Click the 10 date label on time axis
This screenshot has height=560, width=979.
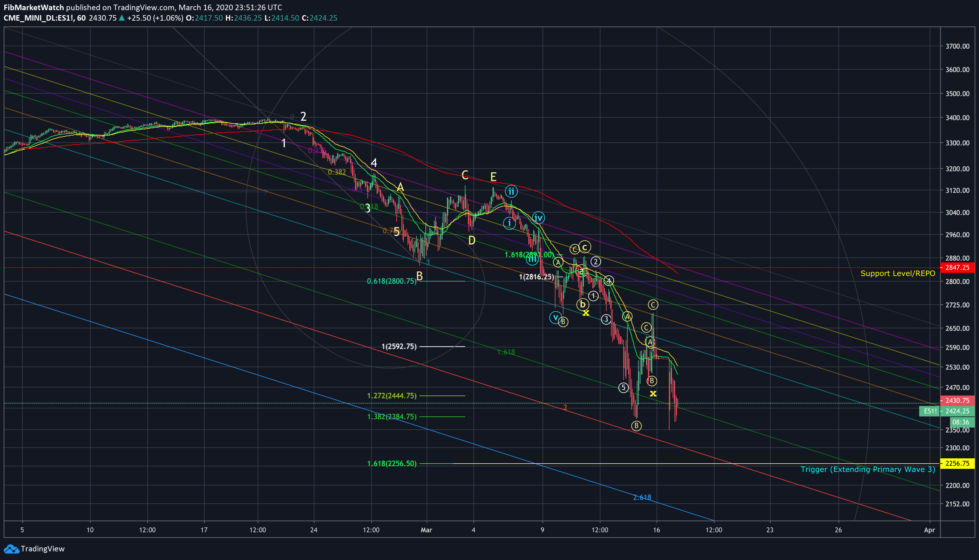coord(90,530)
